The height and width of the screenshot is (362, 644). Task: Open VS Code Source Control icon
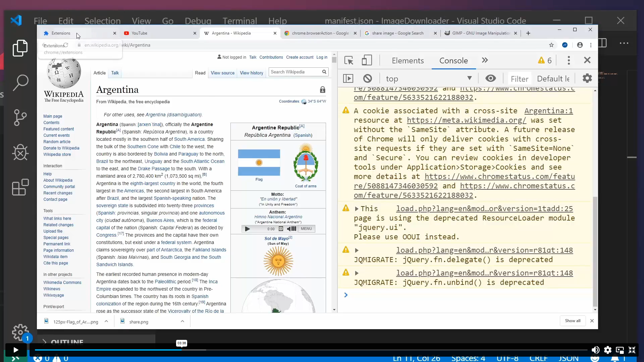[20, 118]
